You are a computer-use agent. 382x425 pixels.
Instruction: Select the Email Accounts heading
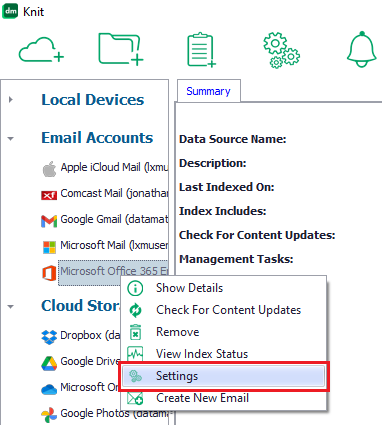click(97, 138)
